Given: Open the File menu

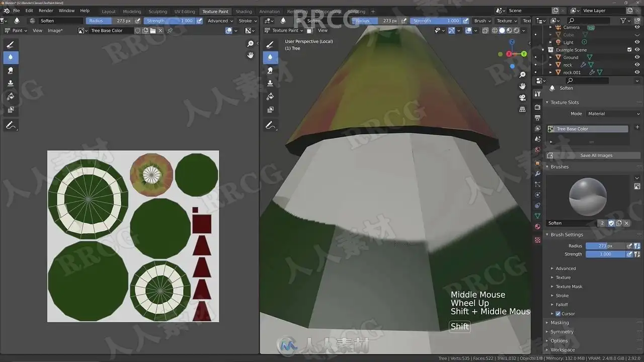Looking at the screenshot, I should [17, 11].
